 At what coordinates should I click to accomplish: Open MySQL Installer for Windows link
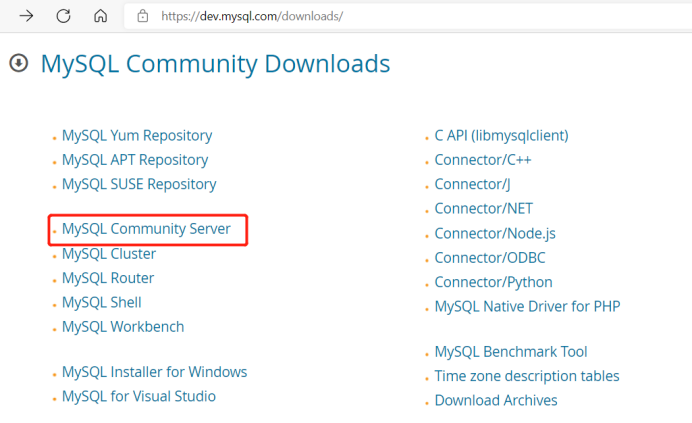click(154, 372)
